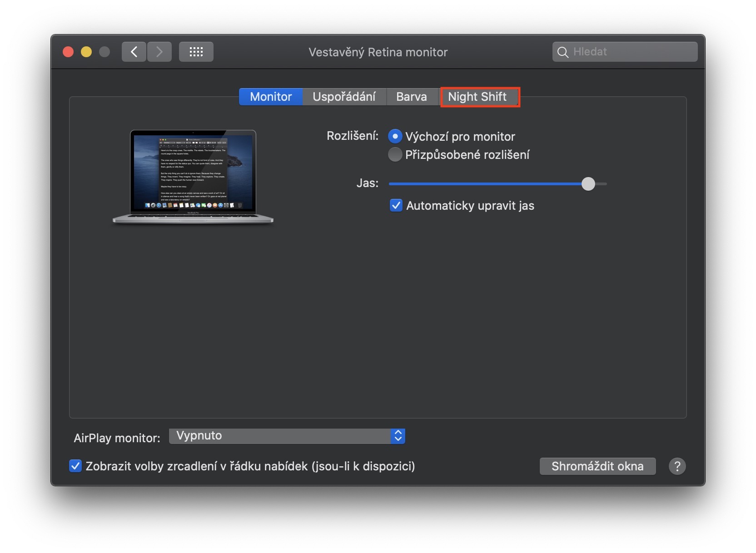Go forward with the right chevron button

(x=159, y=52)
